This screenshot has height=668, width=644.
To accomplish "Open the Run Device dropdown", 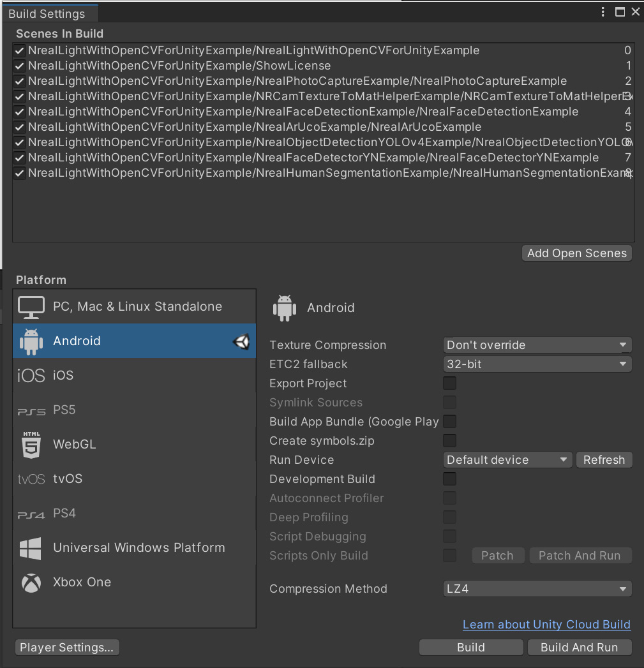I will pyautogui.click(x=507, y=459).
